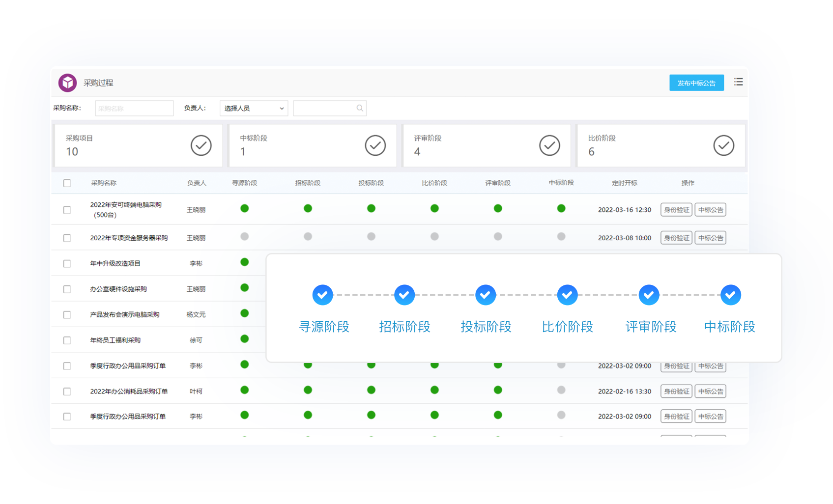Click the search magnifier icon
Image resolution: width=833 pixels, height=504 pixels.
point(360,108)
